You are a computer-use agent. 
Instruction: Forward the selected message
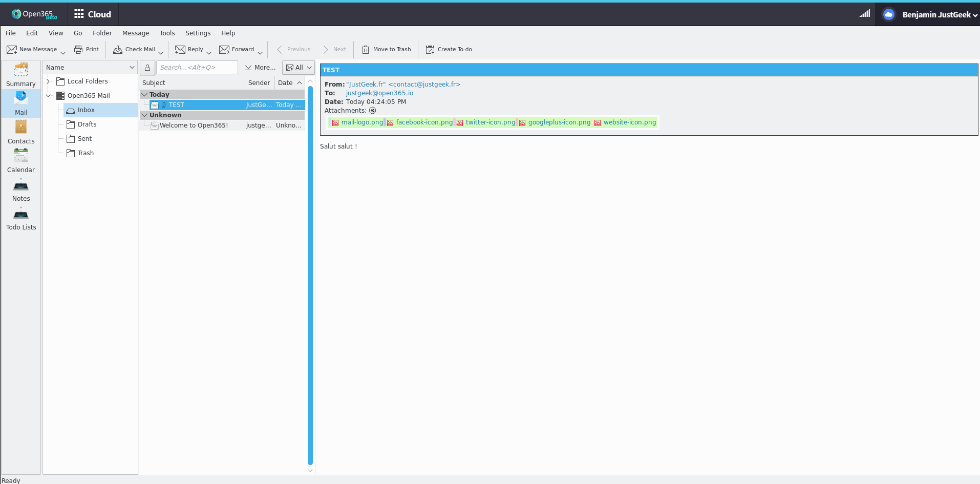(237, 49)
